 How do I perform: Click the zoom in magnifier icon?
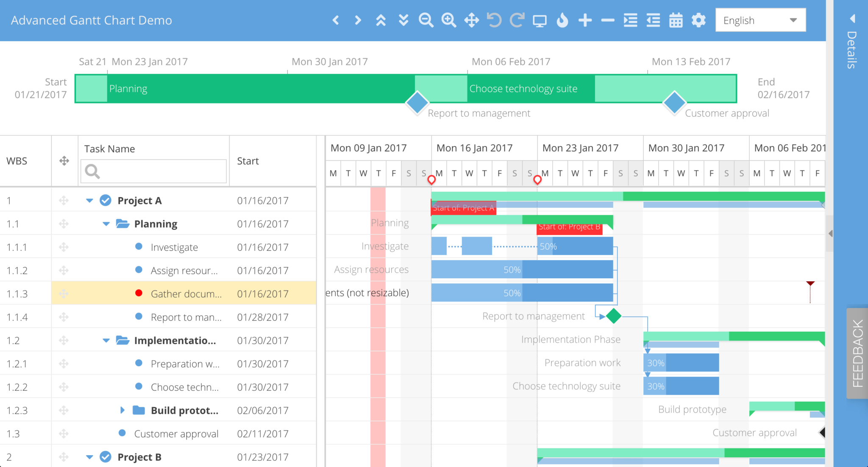(x=448, y=20)
